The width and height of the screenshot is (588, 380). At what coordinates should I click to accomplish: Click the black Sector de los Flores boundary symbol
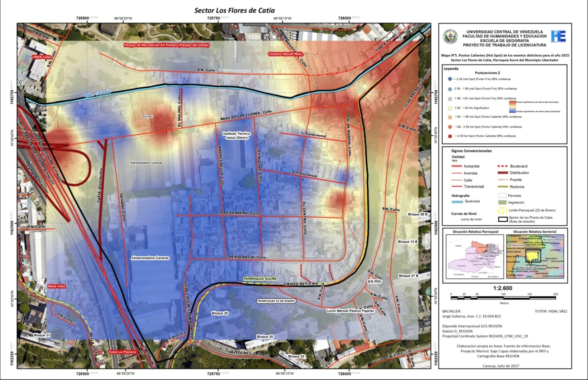click(503, 219)
